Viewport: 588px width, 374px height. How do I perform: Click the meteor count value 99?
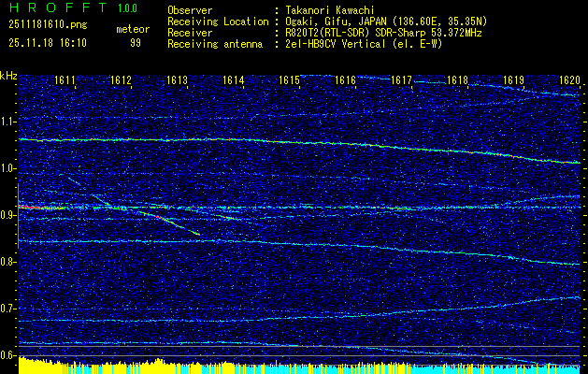(135, 42)
